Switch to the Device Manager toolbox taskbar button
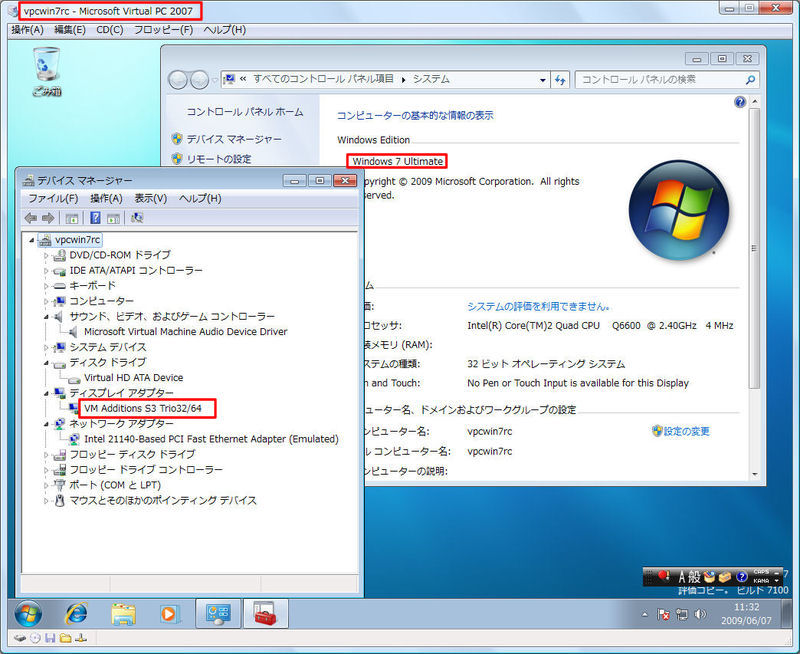The image size is (800, 654). tap(266, 613)
